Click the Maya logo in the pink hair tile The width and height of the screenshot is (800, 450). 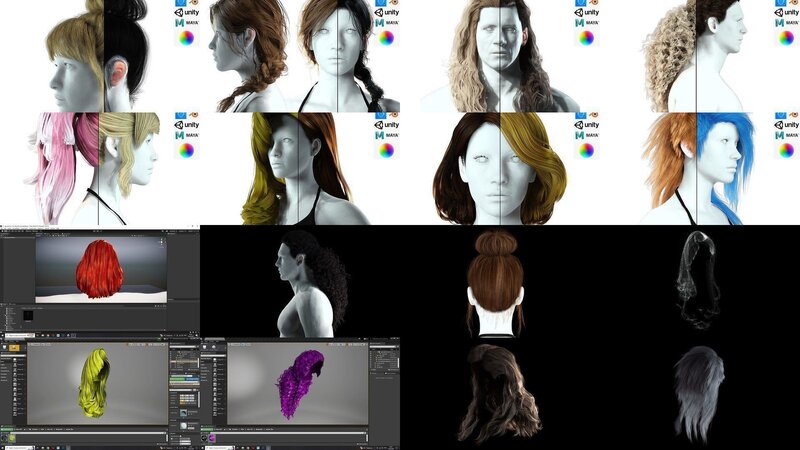point(180,135)
